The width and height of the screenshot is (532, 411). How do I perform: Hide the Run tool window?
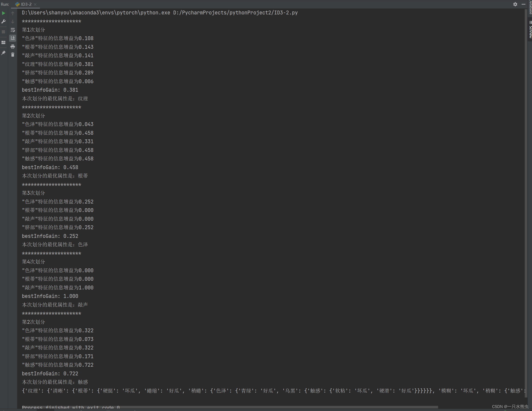click(523, 4)
